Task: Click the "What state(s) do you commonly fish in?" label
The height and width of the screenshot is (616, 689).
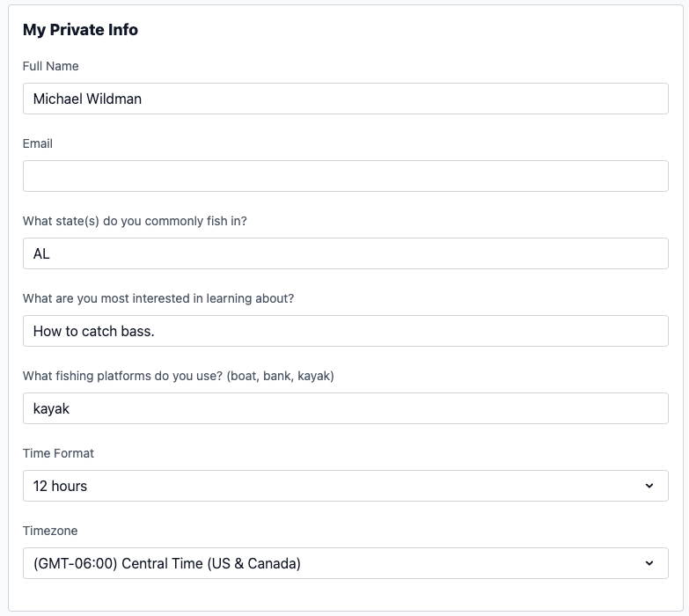Action: coord(135,221)
